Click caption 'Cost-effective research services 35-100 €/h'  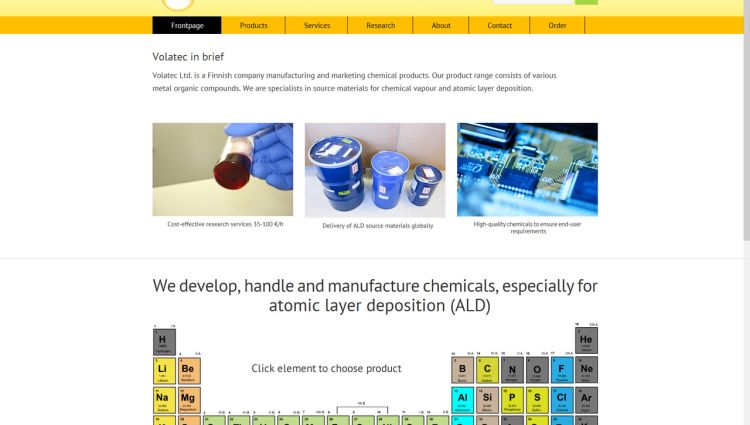pyautogui.click(x=225, y=224)
